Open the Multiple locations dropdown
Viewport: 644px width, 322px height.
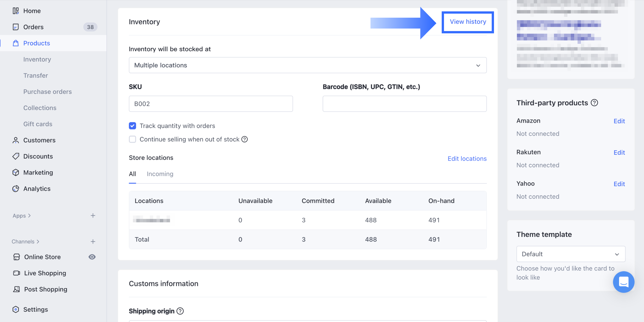(x=307, y=65)
